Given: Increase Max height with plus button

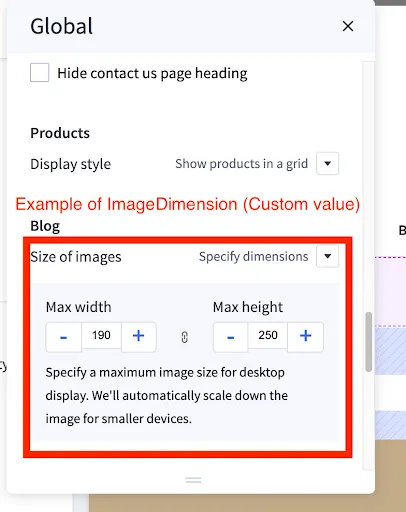Looking at the screenshot, I should coord(305,337).
